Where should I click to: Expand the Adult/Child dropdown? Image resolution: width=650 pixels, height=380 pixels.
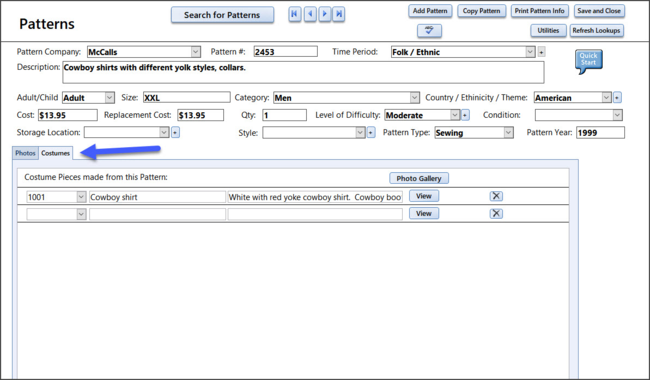(x=109, y=98)
